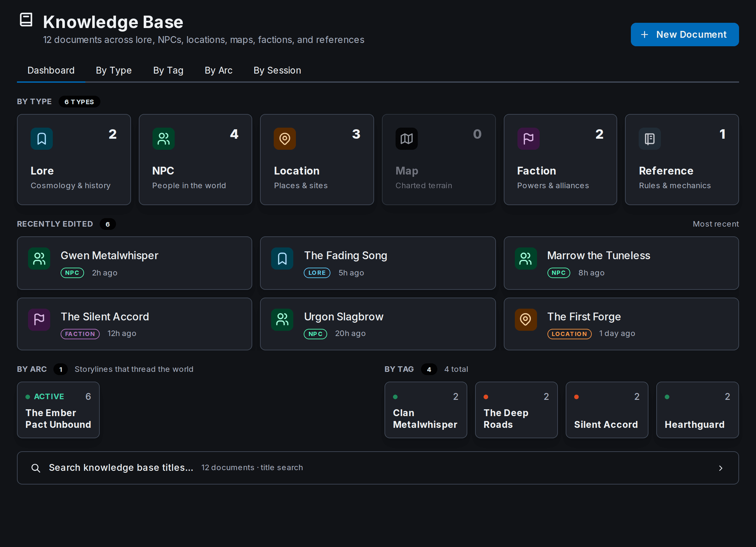The image size is (756, 547).
Task: Click the Location pin icon
Action: [x=285, y=139]
